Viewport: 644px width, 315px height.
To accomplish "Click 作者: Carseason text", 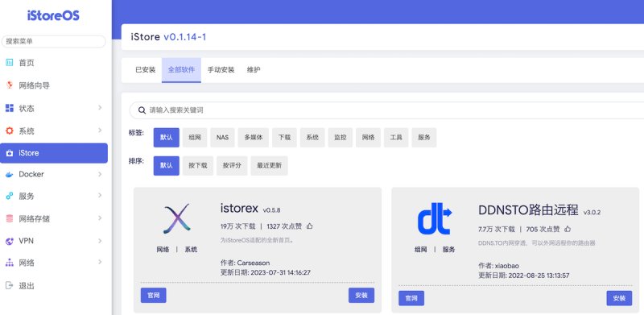I will point(246,263).
